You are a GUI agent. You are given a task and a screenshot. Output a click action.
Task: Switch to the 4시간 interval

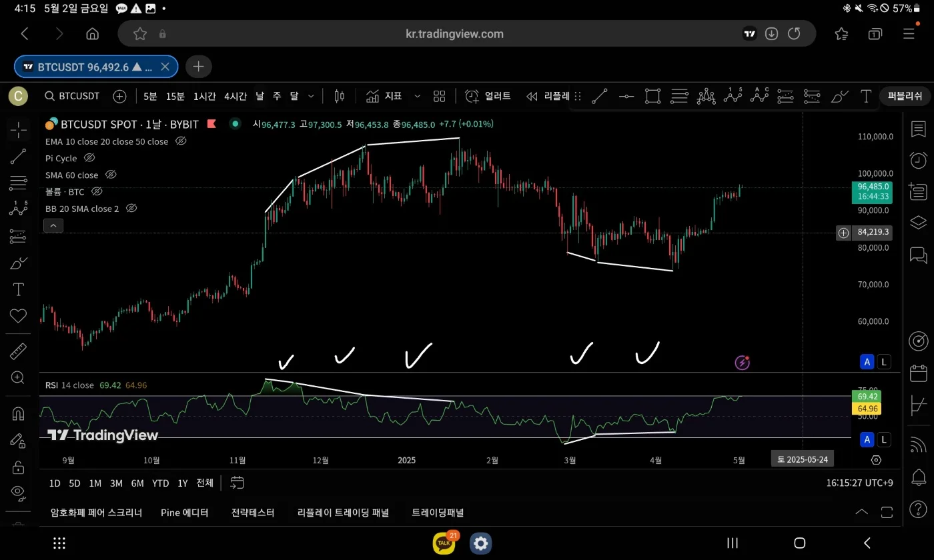[236, 96]
